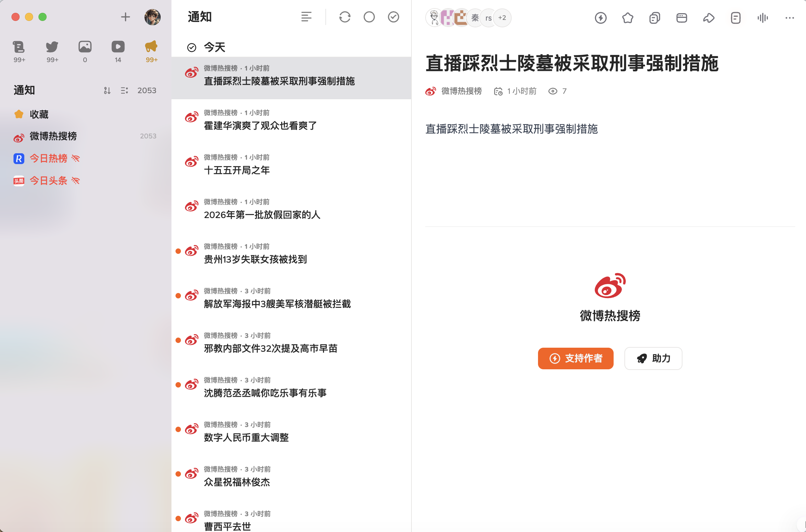The image size is (806, 532).
Task: Open the more options (...) menu
Action: [x=789, y=18]
